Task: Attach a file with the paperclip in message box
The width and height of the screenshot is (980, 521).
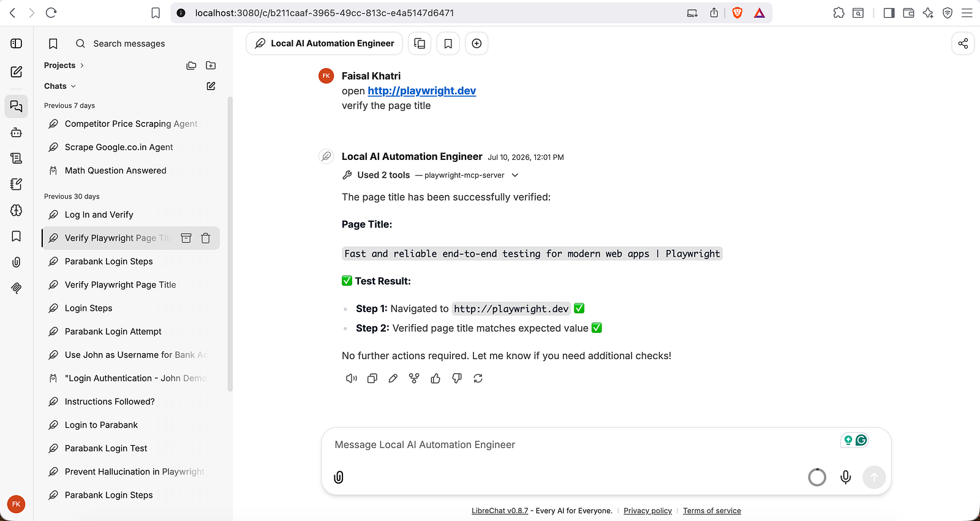Action: 339,477
